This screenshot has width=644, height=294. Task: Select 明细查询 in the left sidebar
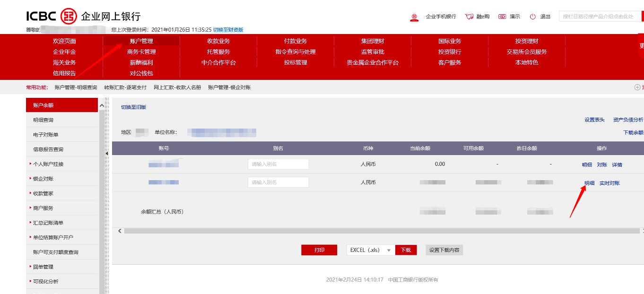[x=43, y=120]
